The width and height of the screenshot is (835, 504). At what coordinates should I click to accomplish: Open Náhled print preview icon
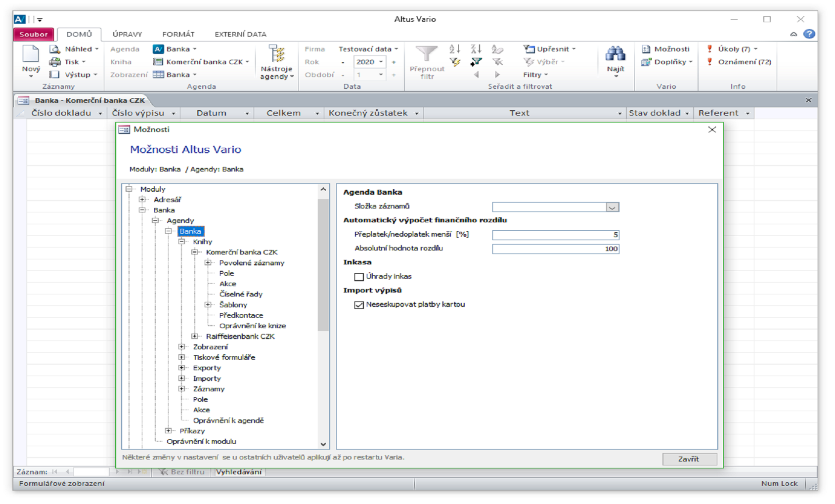[x=55, y=49]
